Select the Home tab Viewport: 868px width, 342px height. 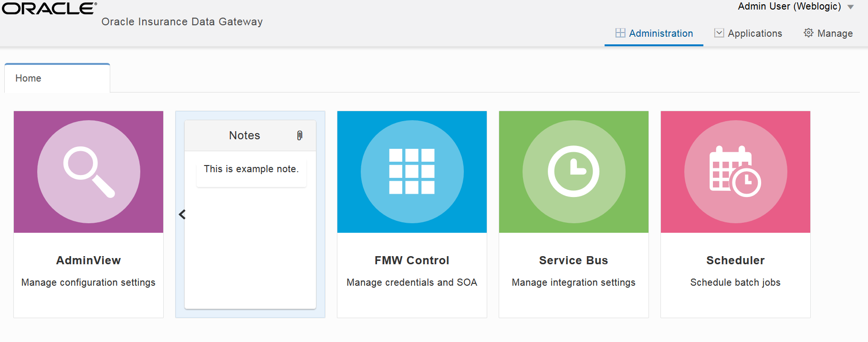[x=57, y=78]
